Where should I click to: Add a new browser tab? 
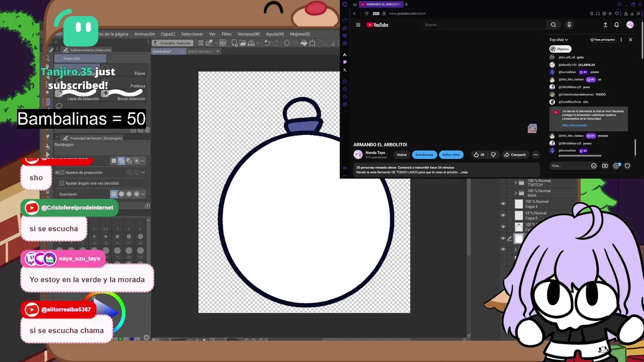[407, 4]
